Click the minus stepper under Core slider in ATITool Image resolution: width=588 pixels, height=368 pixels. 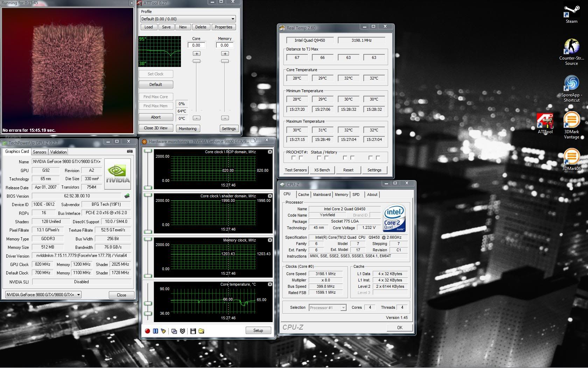click(197, 118)
